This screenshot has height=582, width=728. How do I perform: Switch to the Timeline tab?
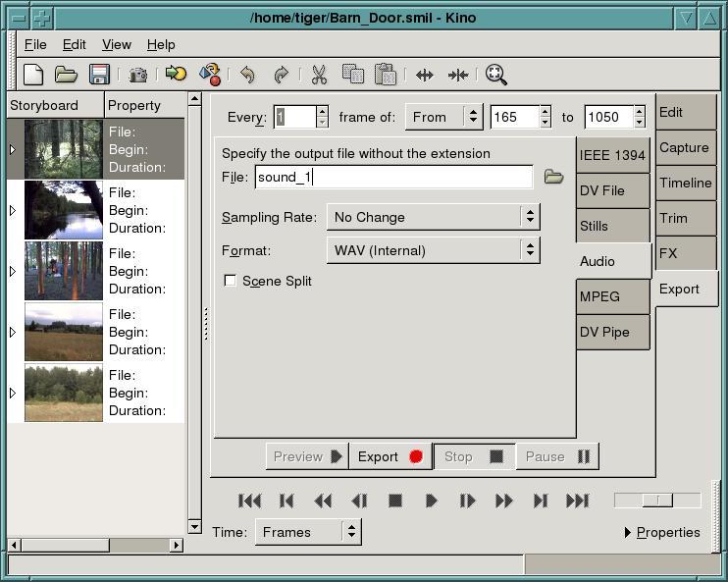point(685,183)
